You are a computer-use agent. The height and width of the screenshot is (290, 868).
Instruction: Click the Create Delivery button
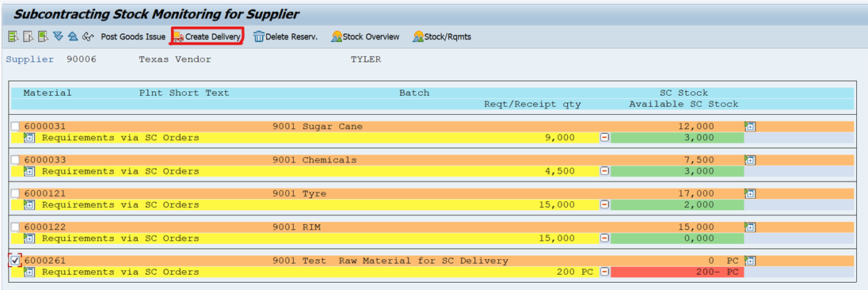click(x=207, y=37)
